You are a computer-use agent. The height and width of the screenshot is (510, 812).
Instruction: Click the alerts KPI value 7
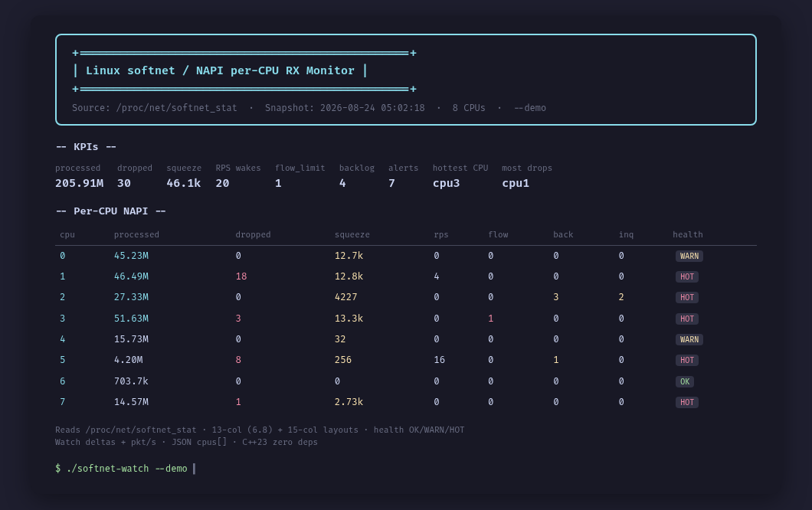tap(391, 183)
